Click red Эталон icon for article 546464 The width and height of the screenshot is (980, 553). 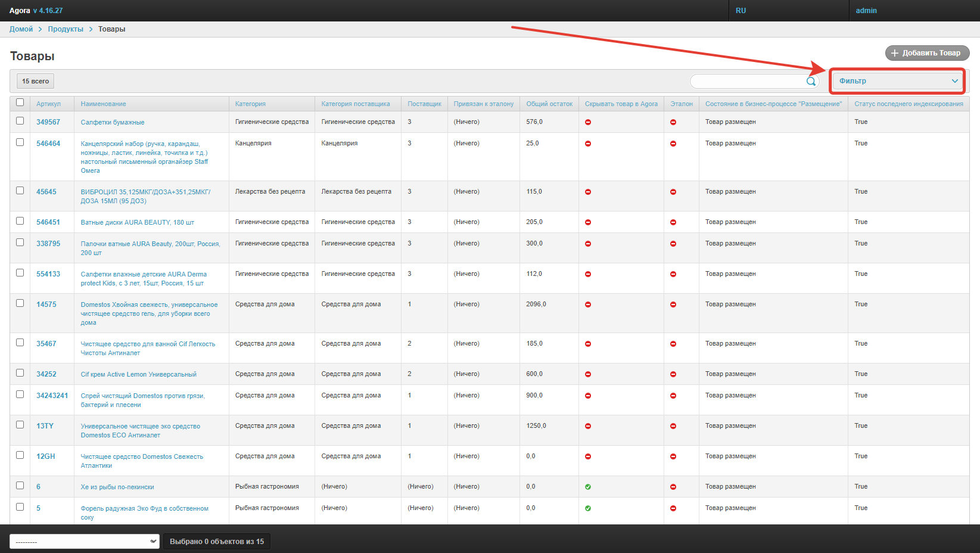coord(673,144)
